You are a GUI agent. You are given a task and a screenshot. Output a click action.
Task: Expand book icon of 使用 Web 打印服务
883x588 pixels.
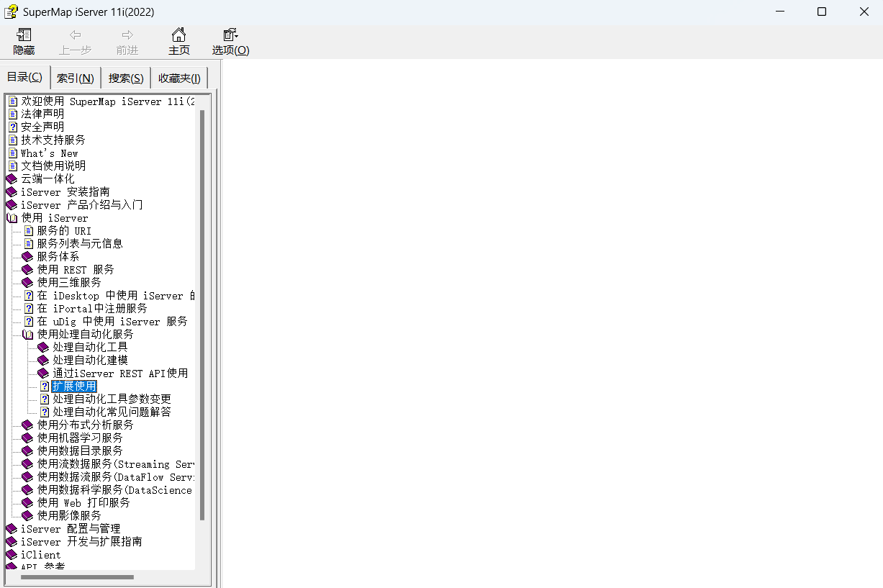coord(28,502)
